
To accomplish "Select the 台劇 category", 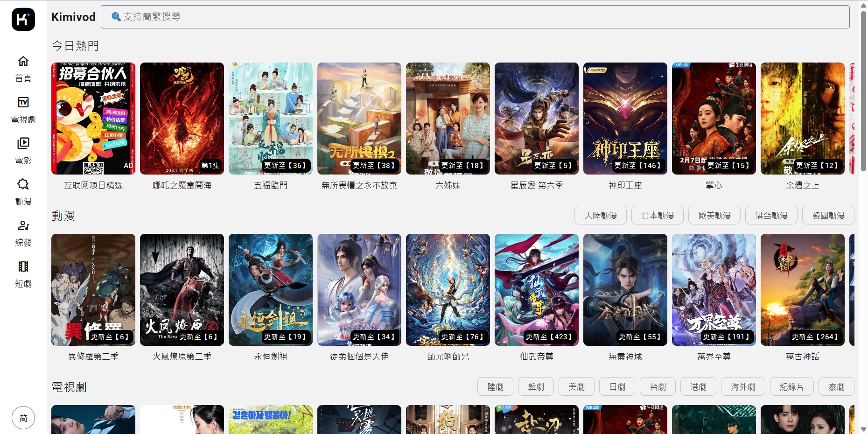I will (658, 387).
